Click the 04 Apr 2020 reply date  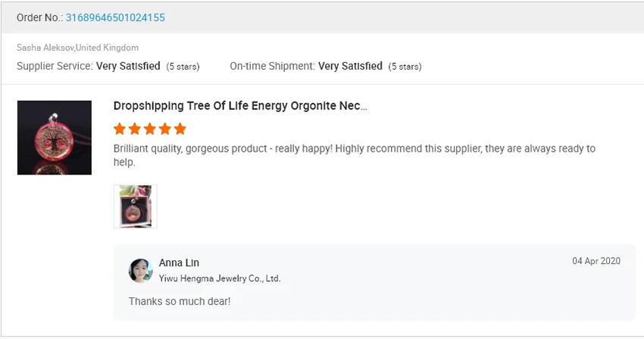[596, 261]
